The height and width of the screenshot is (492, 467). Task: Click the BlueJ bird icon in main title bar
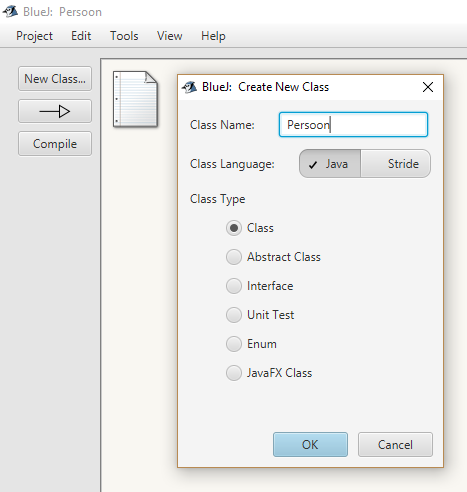click(10, 12)
